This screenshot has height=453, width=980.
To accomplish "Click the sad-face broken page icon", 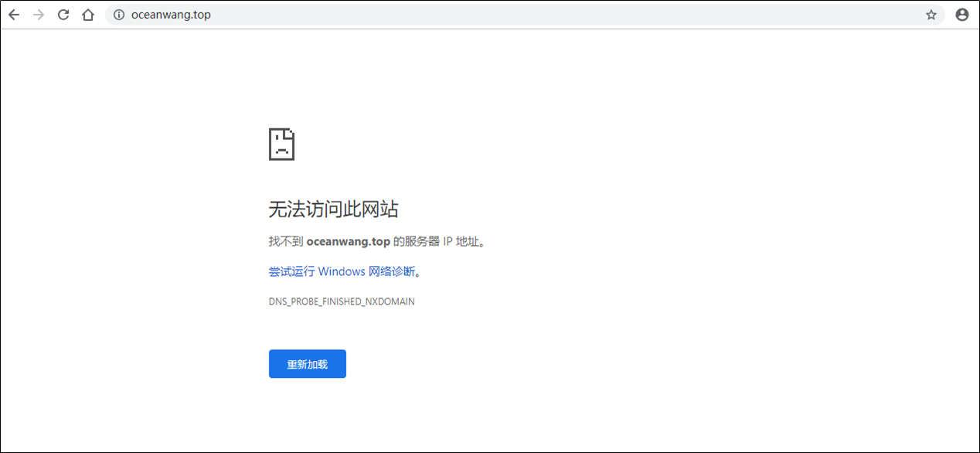I will [x=281, y=144].
